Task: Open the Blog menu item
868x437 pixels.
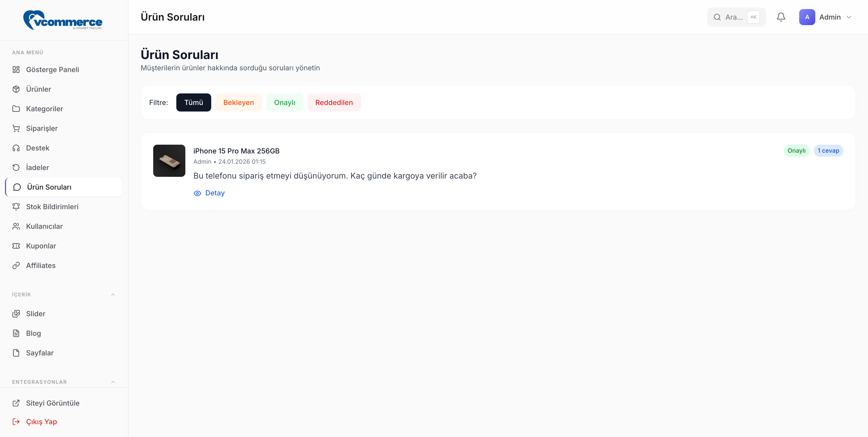Action: (x=33, y=333)
